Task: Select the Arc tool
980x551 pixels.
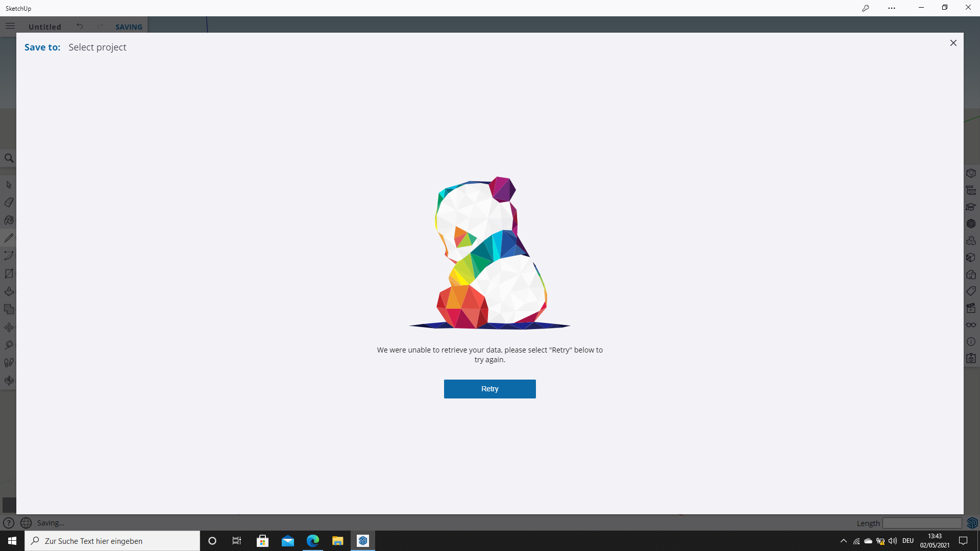Action: pos(9,256)
